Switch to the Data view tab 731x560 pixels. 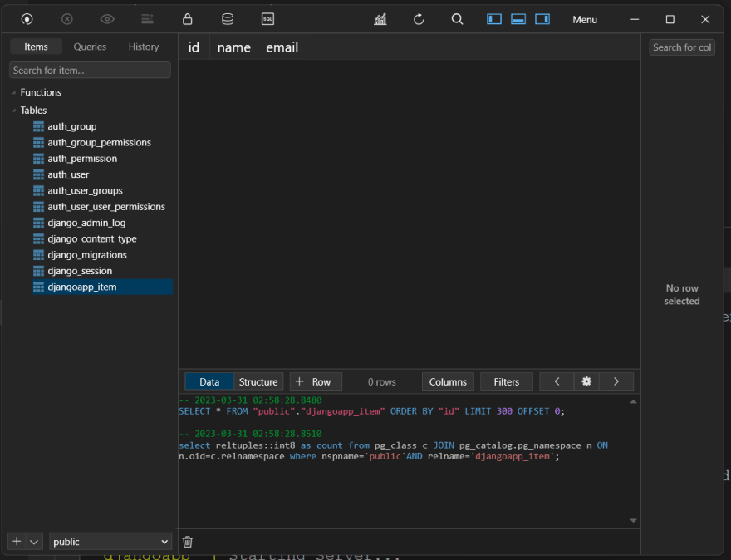point(209,381)
